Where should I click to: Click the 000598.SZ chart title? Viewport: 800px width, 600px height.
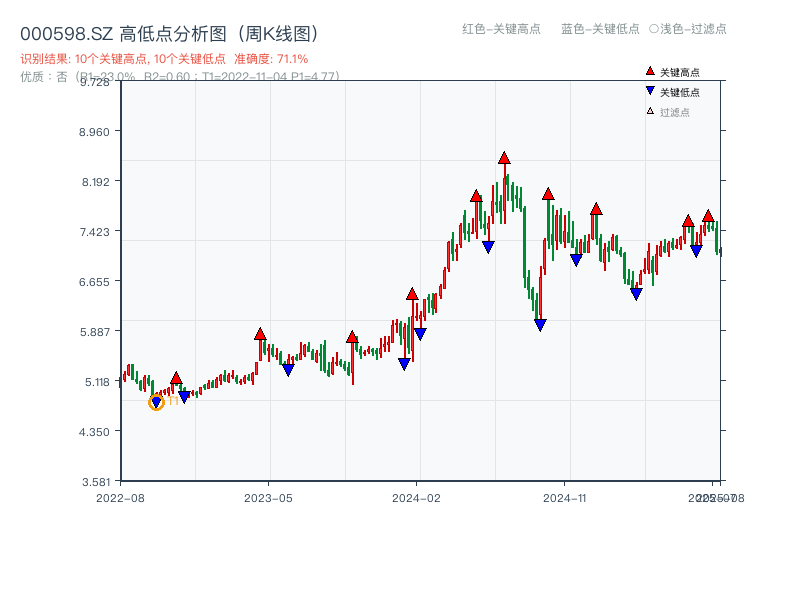click(x=169, y=34)
